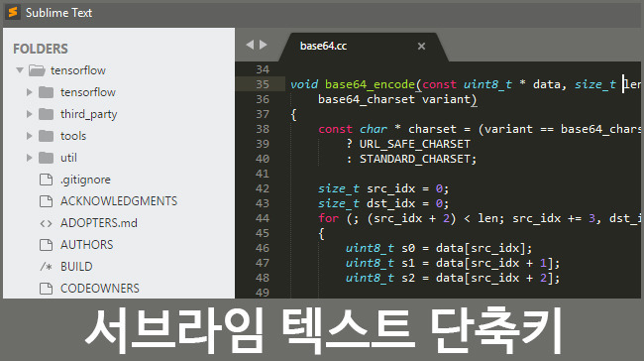Click the folder icon of nested tensorflow
Viewport: 644px width, 361px height.
46,92
